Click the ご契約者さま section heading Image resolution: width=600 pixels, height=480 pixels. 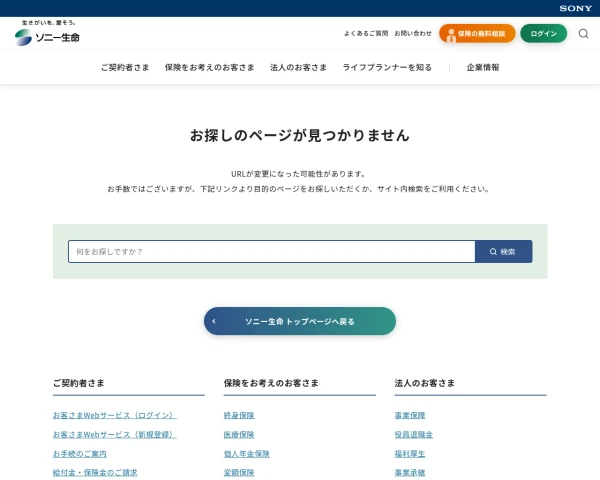coord(78,383)
